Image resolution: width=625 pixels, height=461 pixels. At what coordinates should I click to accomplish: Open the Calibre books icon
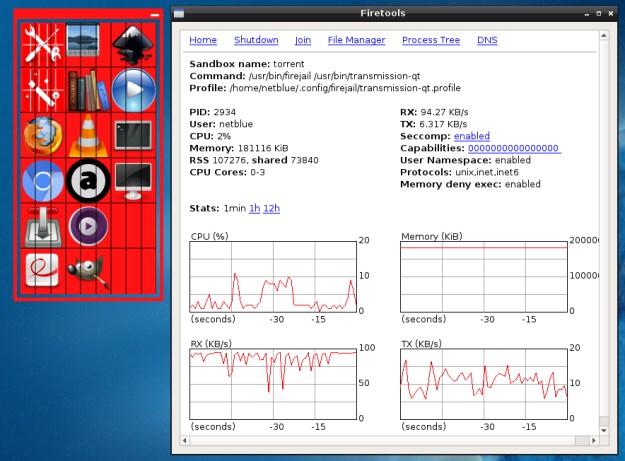tap(89, 90)
